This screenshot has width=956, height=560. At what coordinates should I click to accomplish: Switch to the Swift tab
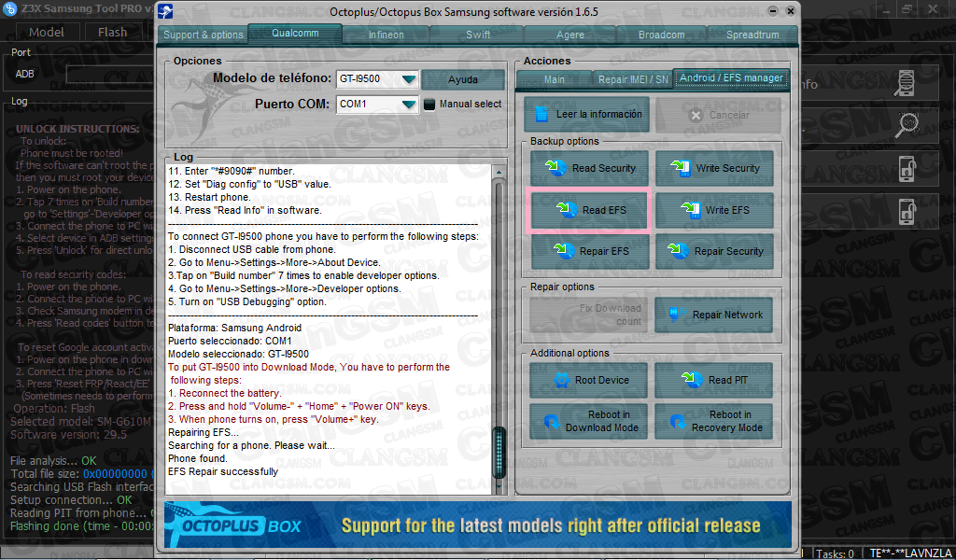[x=478, y=35]
